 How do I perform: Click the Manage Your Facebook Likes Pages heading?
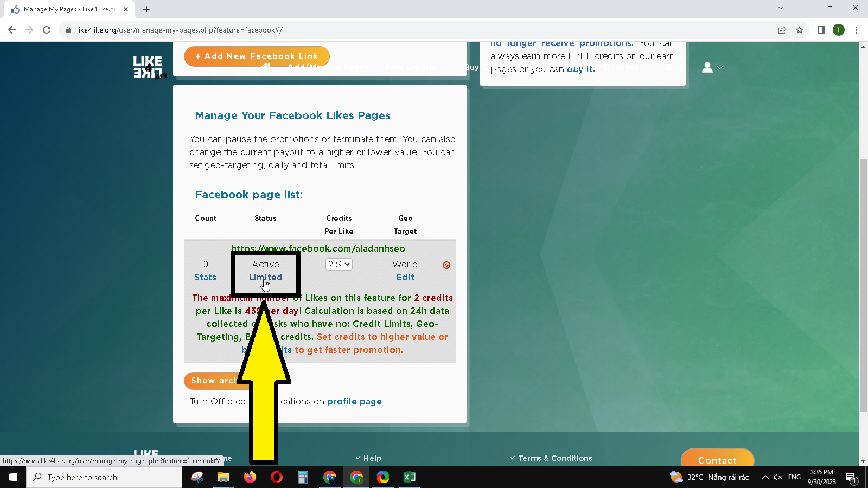(292, 115)
